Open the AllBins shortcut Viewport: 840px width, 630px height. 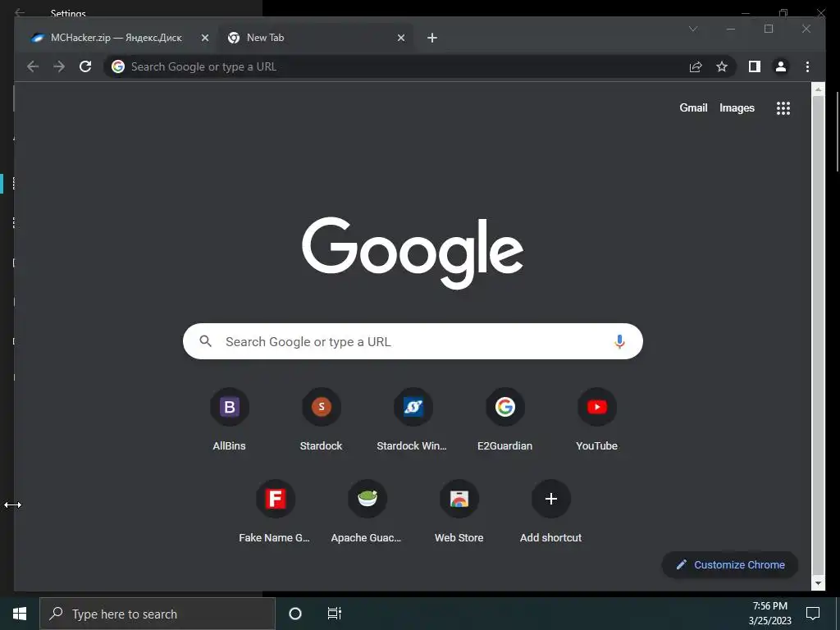tap(230, 420)
